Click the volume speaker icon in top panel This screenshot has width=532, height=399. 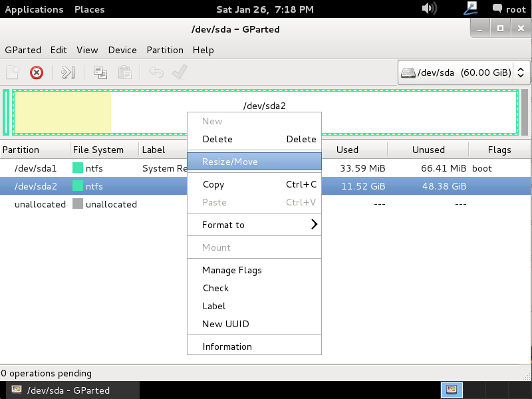point(429,8)
